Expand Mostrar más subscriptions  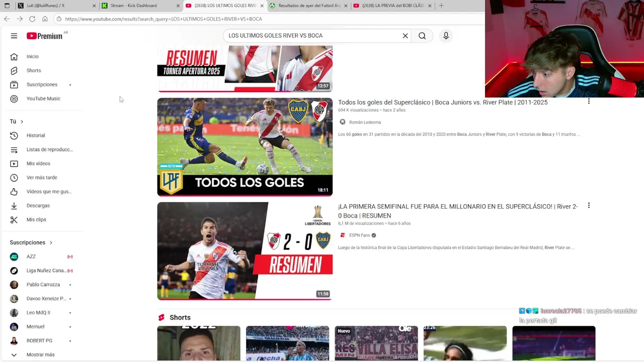point(41,354)
